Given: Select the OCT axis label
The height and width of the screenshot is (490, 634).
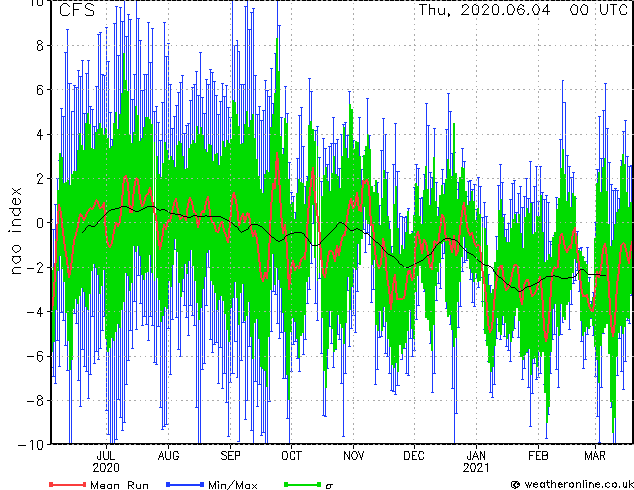Looking at the screenshot, I should 291,456.
